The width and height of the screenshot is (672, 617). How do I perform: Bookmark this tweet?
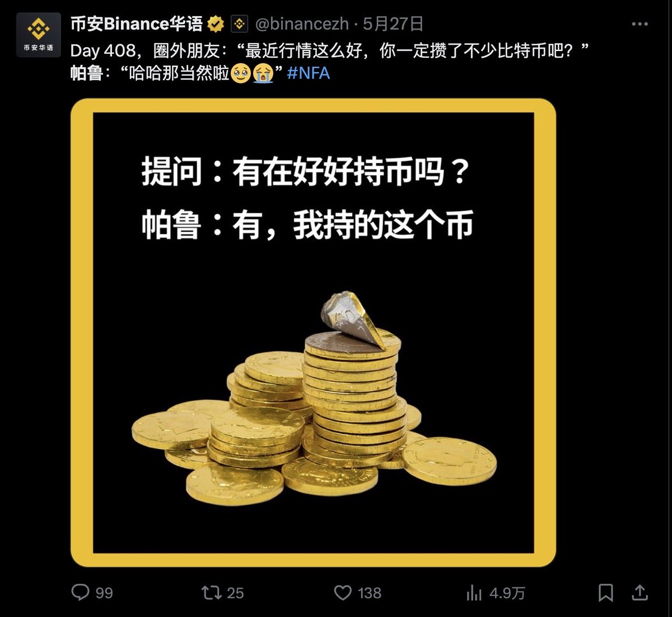pos(605,592)
